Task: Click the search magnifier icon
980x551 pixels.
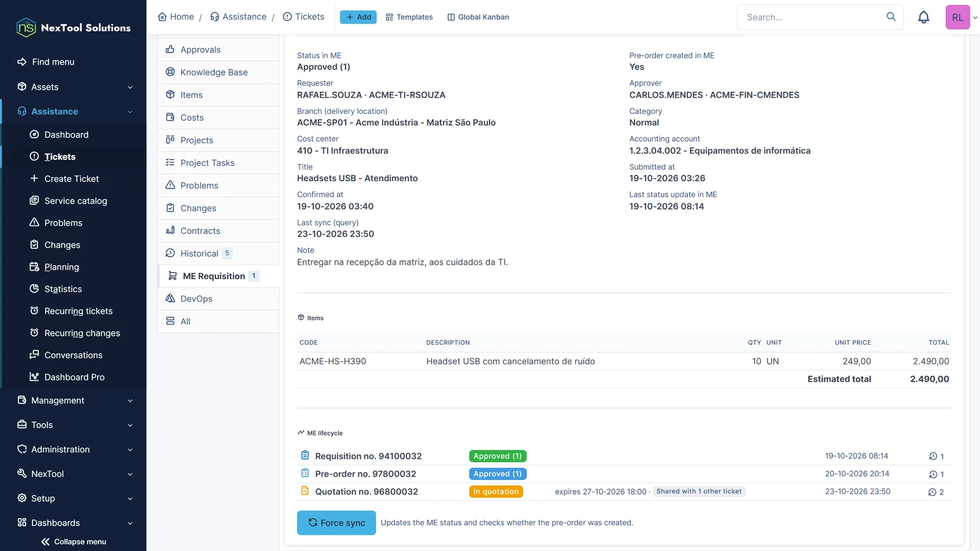Action: pyautogui.click(x=891, y=17)
